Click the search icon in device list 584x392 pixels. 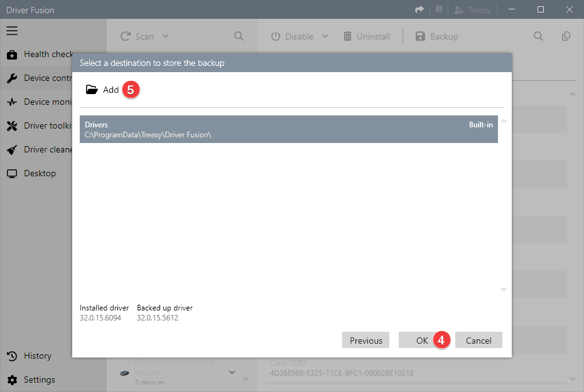pos(239,36)
